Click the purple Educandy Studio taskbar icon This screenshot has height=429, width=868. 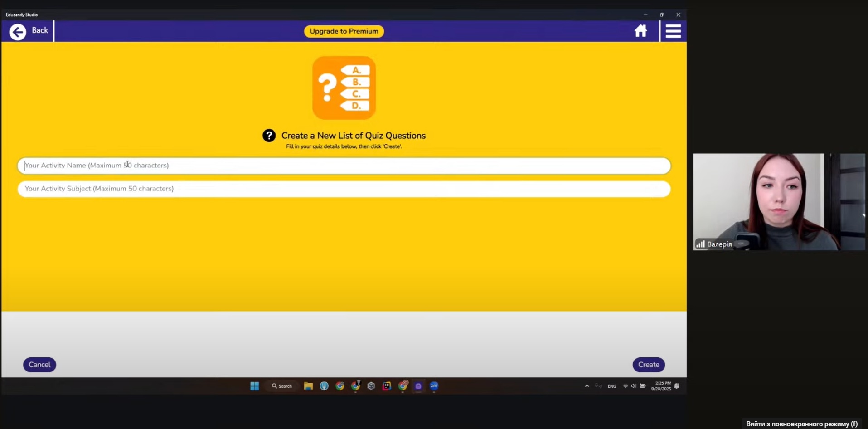tap(418, 386)
